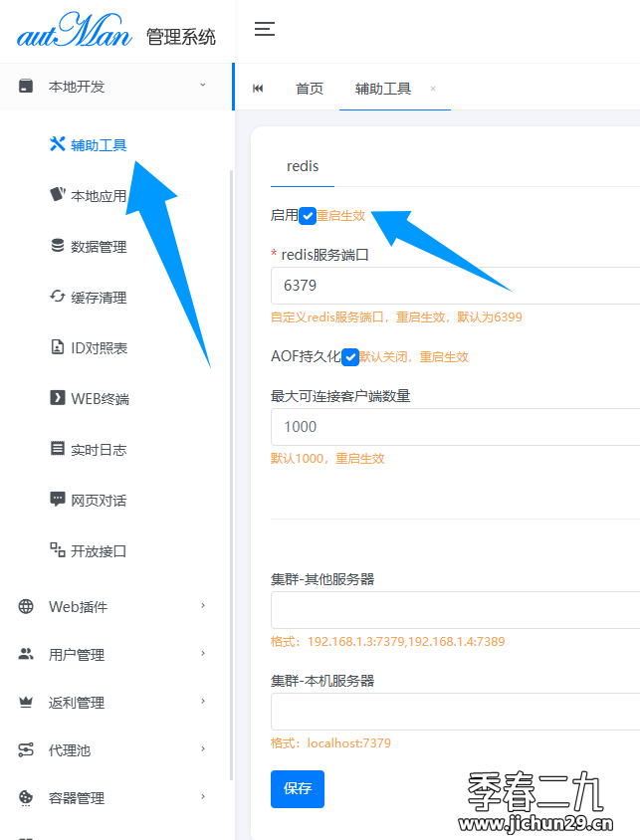Click the WEB终端 terminal icon
The image size is (640, 840).
click(58, 397)
